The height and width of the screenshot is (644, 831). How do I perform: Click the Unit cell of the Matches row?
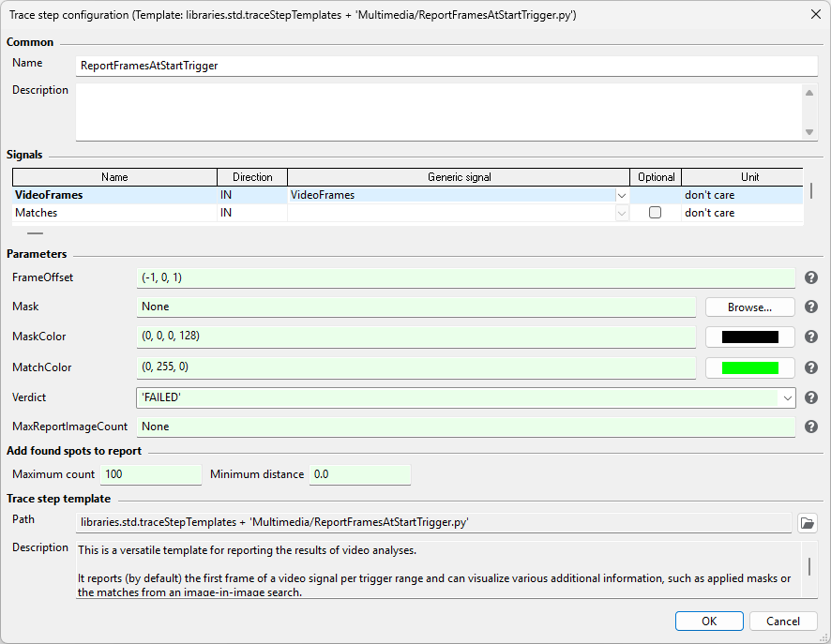[743, 213]
